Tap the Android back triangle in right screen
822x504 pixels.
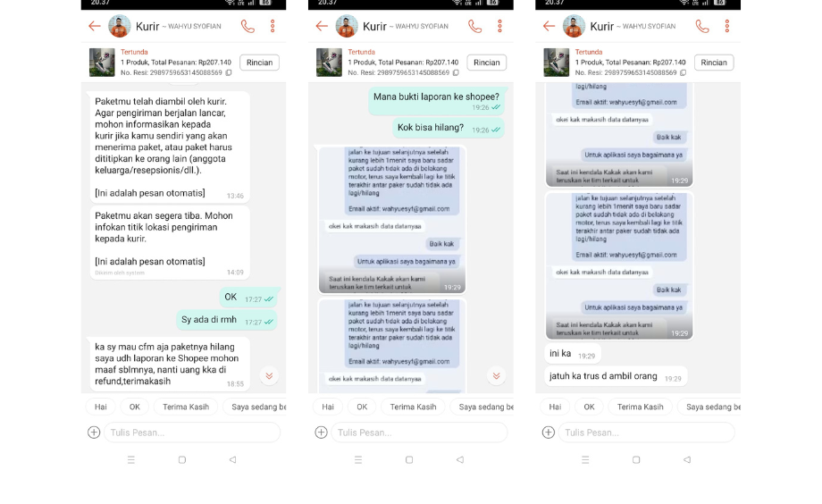(x=687, y=460)
